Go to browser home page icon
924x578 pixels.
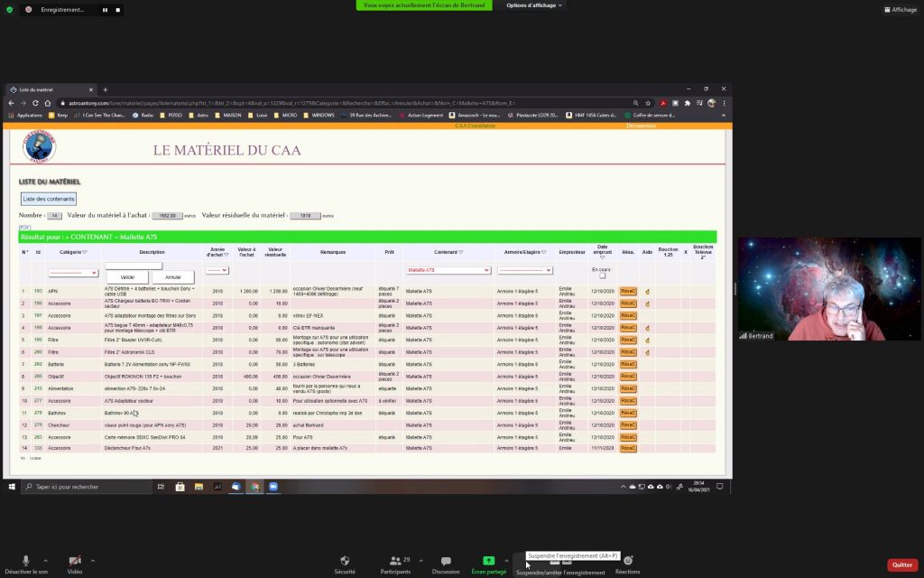pyautogui.click(x=48, y=103)
